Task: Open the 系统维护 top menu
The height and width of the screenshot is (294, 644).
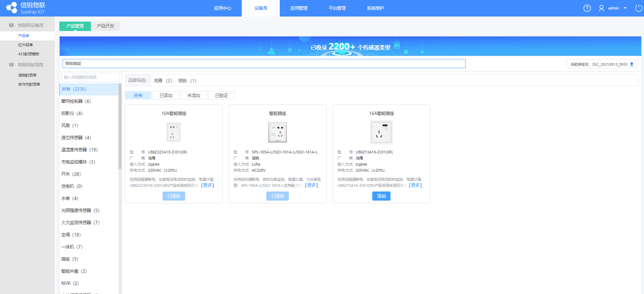Action: click(x=375, y=8)
